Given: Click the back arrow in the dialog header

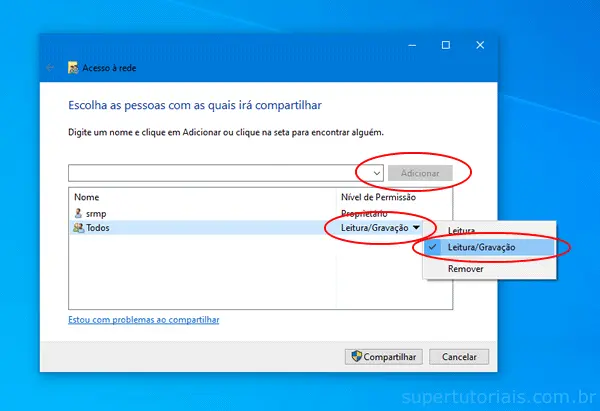Looking at the screenshot, I should point(52,68).
